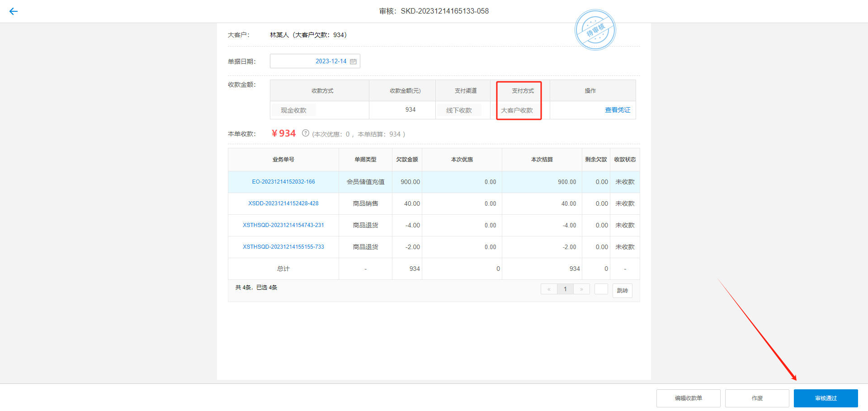Open order EO-20231214152032-166
Screen dimensions: 868x411
283,182
